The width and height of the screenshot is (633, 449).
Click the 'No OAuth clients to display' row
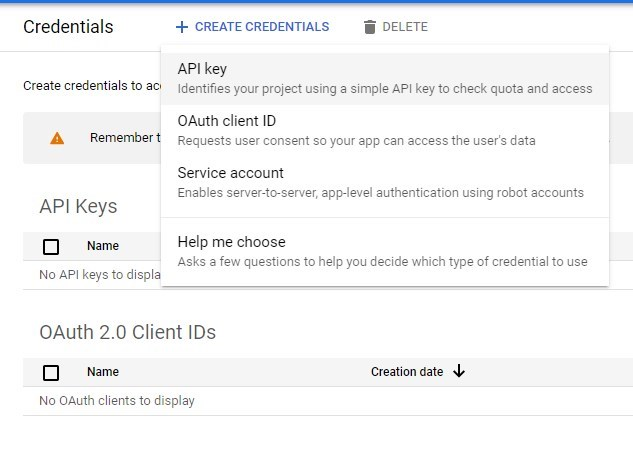117,401
